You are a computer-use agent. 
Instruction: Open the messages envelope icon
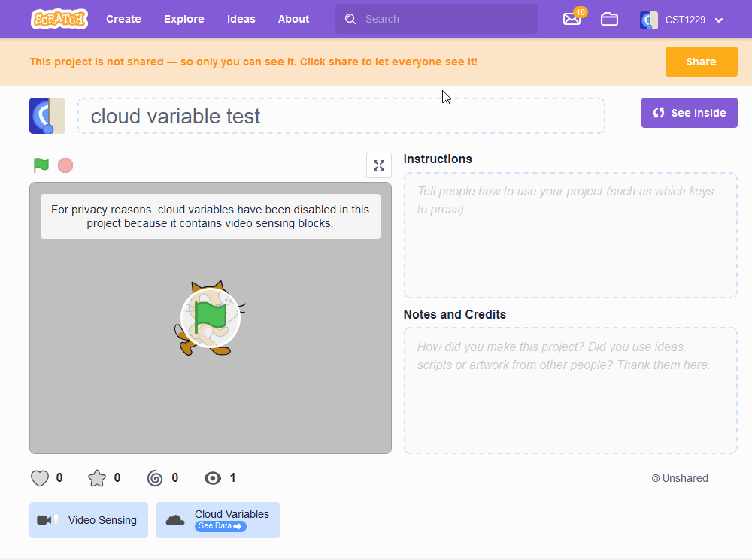572,20
